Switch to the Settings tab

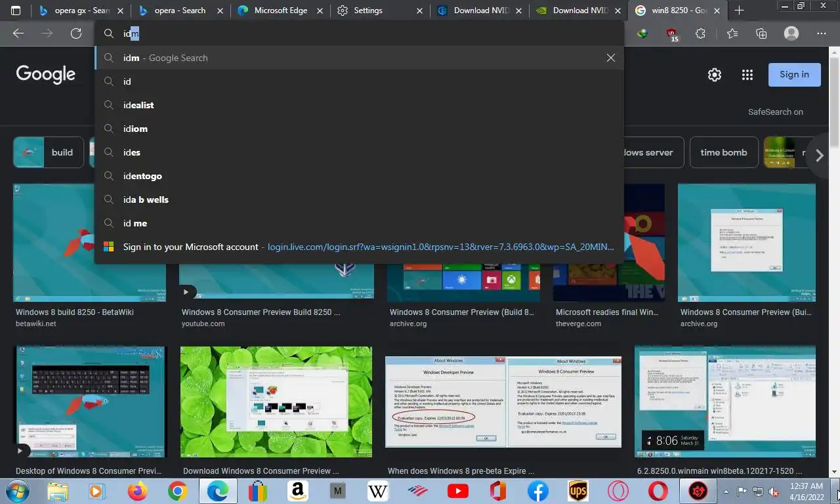coord(379,10)
